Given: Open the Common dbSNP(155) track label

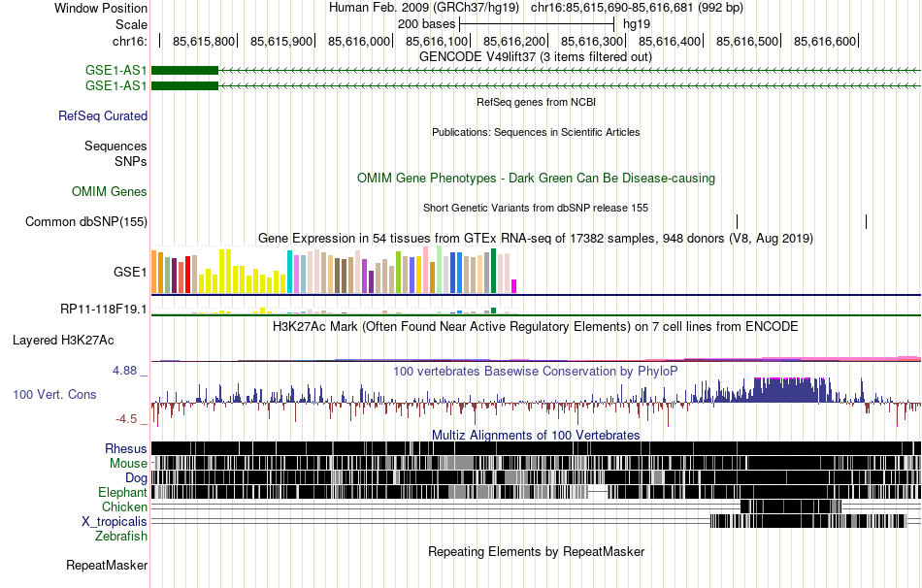Looking at the screenshot, I should pos(86,221).
